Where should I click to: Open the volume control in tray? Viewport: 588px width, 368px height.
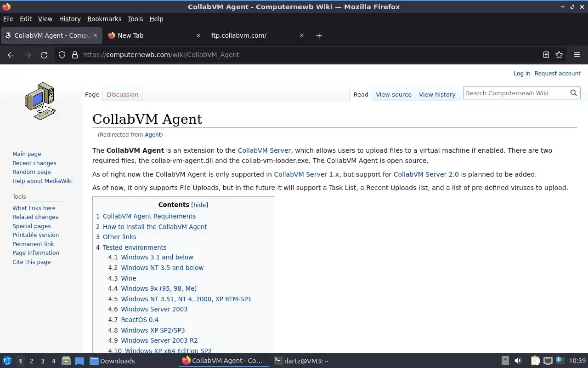[518, 361]
